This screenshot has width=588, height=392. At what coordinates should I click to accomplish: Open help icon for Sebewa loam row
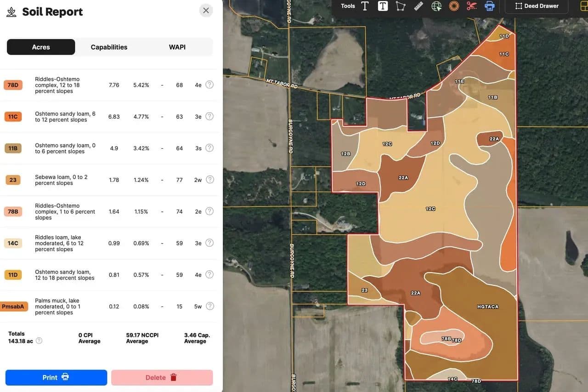point(209,180)
